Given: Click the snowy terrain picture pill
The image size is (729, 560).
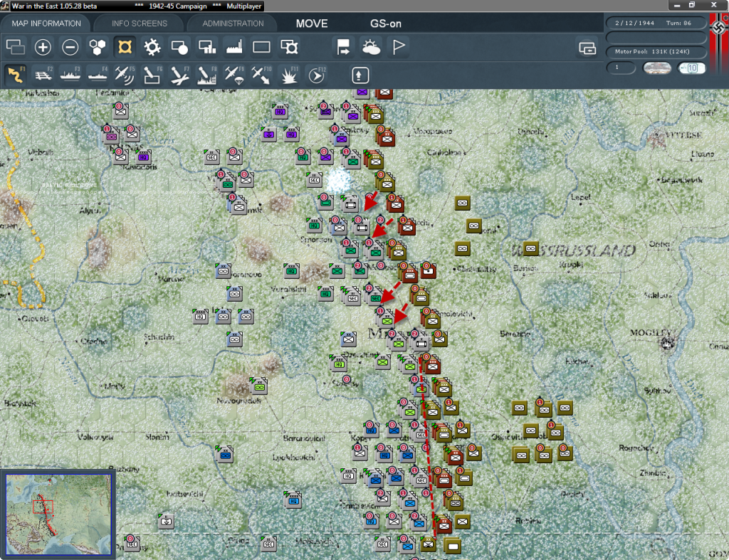Looking at the screenshot, I should coord(656,68).
